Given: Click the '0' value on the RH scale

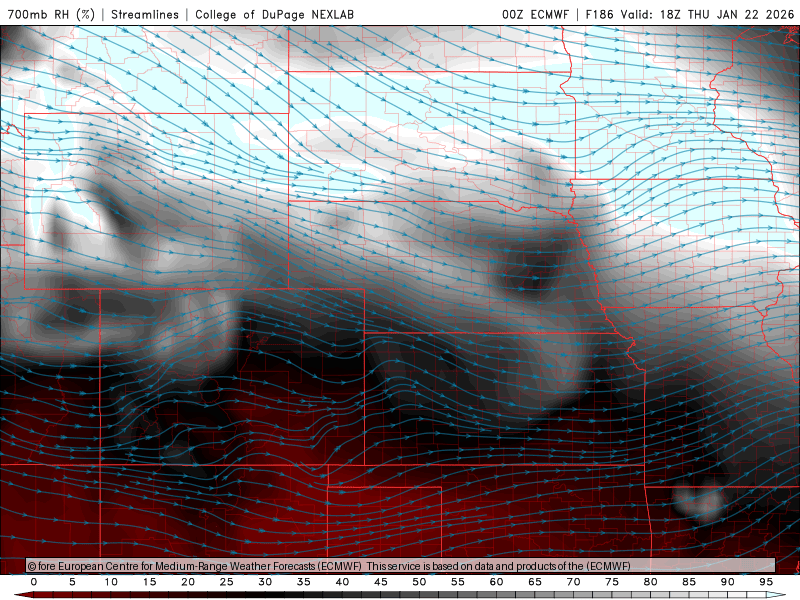Looking at the screenshot, I should (x=34, y=582).
